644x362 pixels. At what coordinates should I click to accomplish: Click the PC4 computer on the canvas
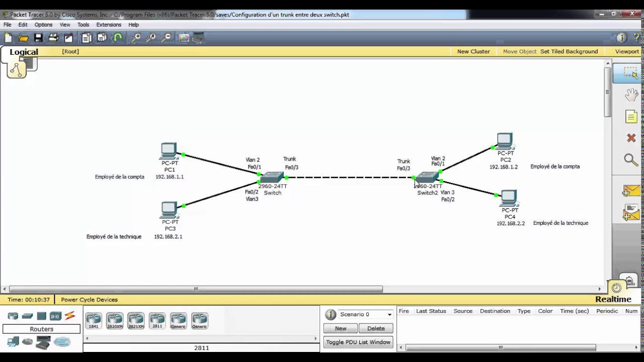pyautogui.click(x=509, y=198)
